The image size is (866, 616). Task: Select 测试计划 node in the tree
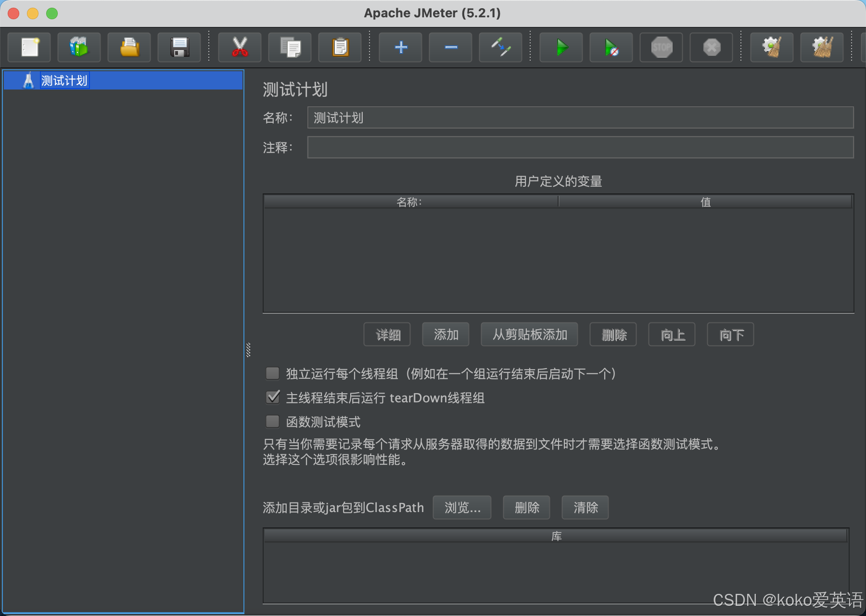point(64,80)
